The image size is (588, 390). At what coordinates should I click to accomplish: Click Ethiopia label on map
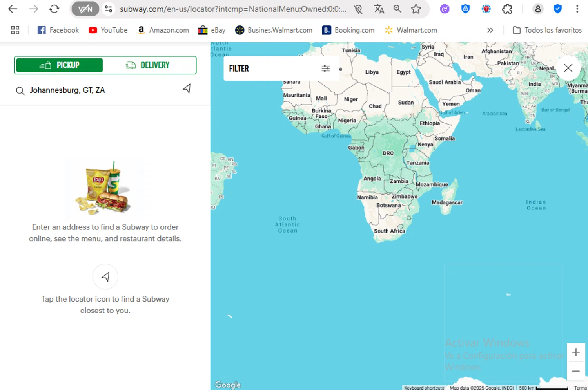click(430, 123)
